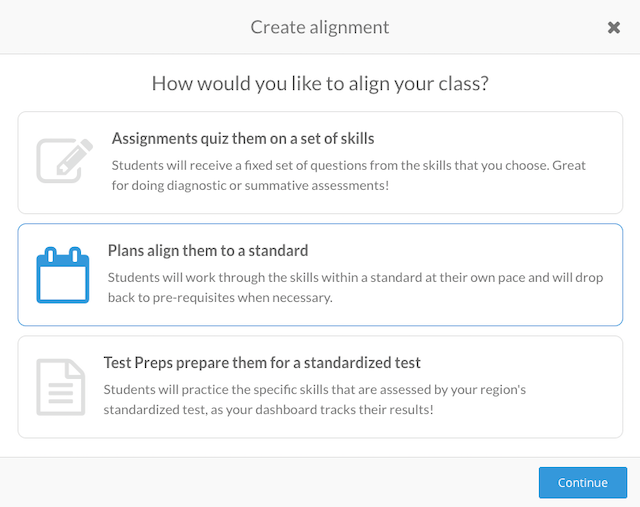Click the 'Students will work through the skills' description
640x507 pixels.
click(x=356, y=287)
